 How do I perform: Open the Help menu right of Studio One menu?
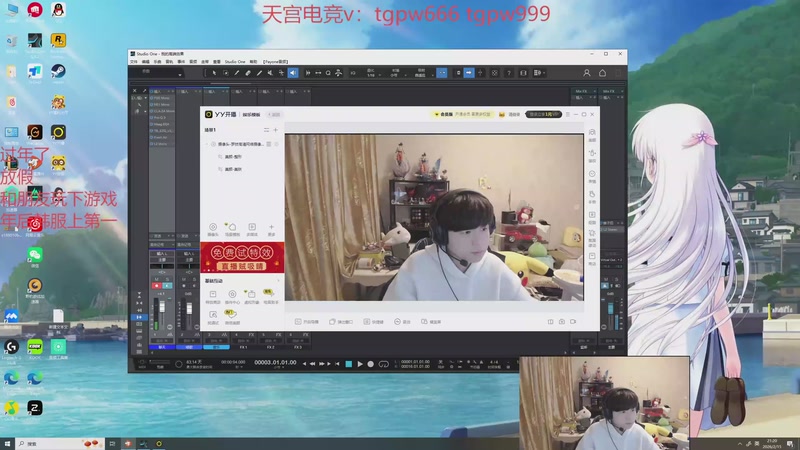(x=254, y=62)
